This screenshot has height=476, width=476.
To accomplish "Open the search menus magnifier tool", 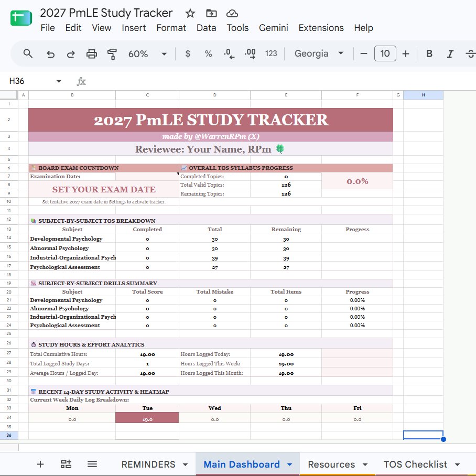I will point(28,53).
